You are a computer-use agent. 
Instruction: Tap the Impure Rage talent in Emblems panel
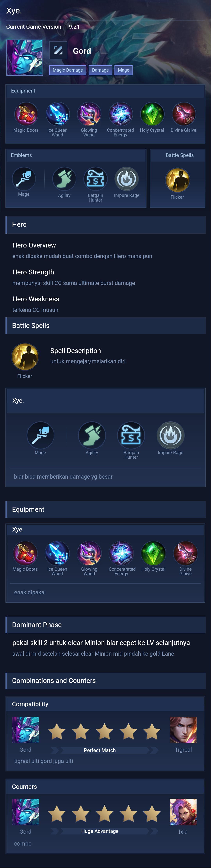pos(127,179)
